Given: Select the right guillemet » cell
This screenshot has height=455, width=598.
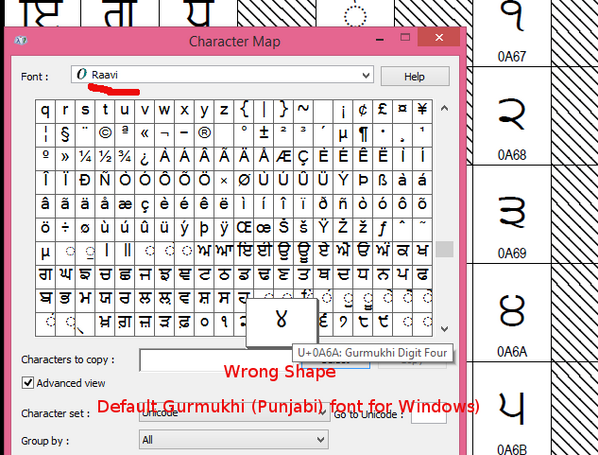Looking at the screenshot, I should click(65, 158).
